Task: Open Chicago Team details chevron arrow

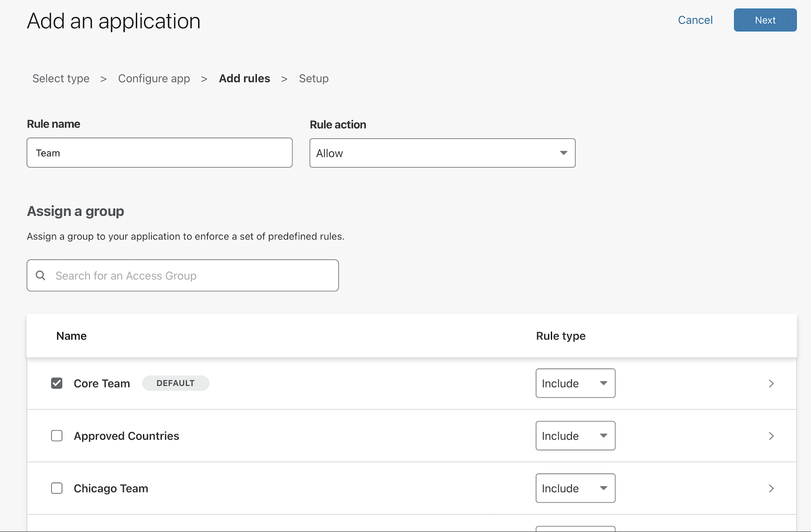Action: 771,488
